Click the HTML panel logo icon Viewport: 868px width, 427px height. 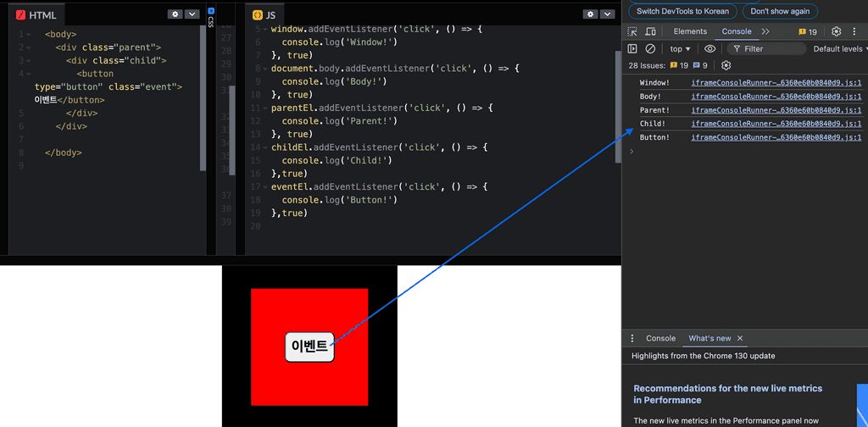point(21,15)
